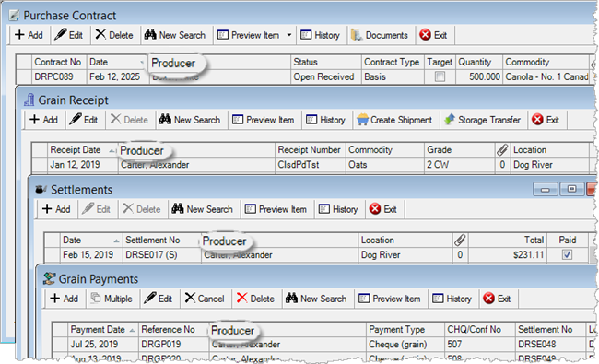Click Cancel in Grain Payments toolbar
The height and width of the screenshot is (364, 599).
click(205, 299)
